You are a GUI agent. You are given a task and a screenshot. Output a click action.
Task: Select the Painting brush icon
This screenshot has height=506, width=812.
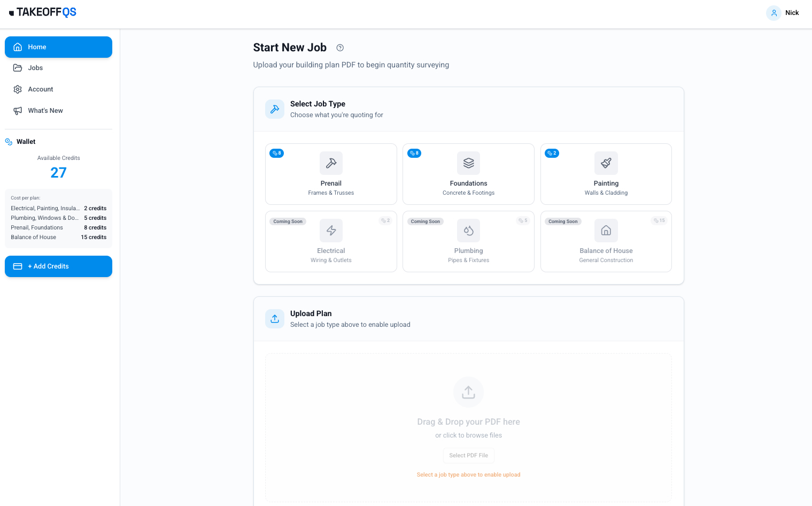606,163
